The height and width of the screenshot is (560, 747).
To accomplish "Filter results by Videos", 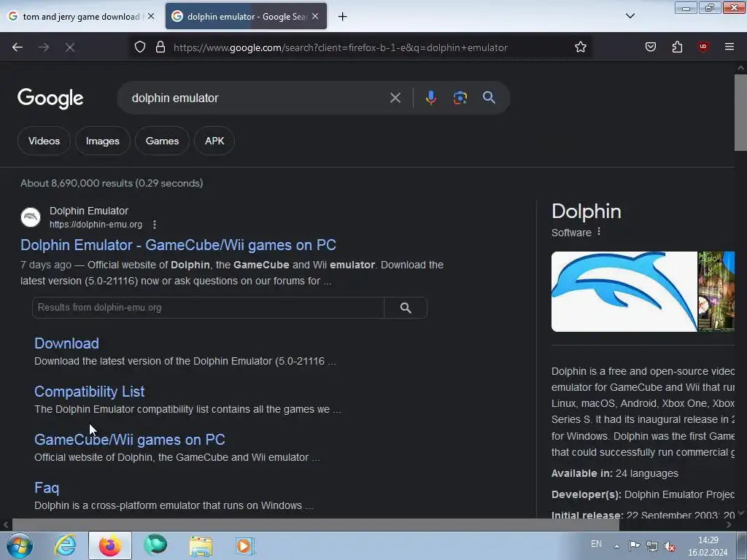I will (44, 141).
